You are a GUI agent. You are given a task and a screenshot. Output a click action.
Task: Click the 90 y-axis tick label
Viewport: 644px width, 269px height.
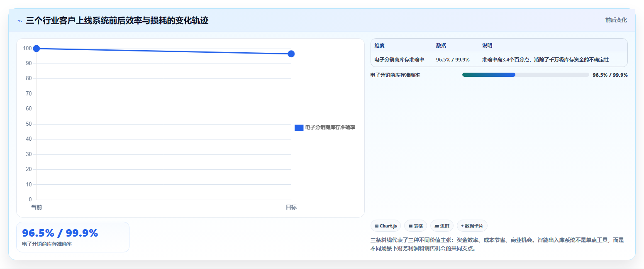(29, 64)
